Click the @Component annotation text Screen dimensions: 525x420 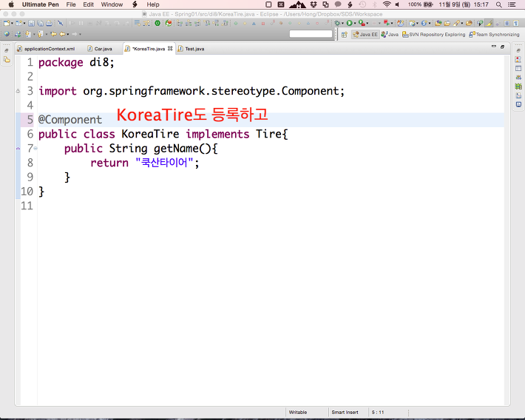coord(70,120)
